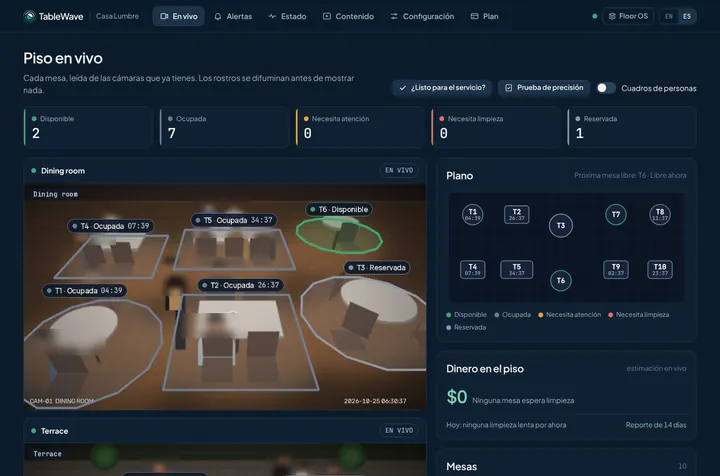Click table T7 on the floor plan
The image size is (720, 476).
point(616,214)
